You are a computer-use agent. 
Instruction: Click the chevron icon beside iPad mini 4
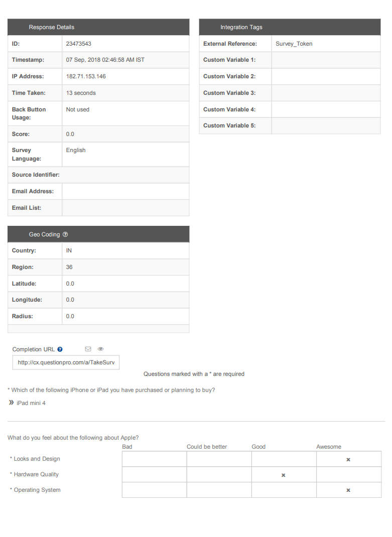click(x=11, y=402)
